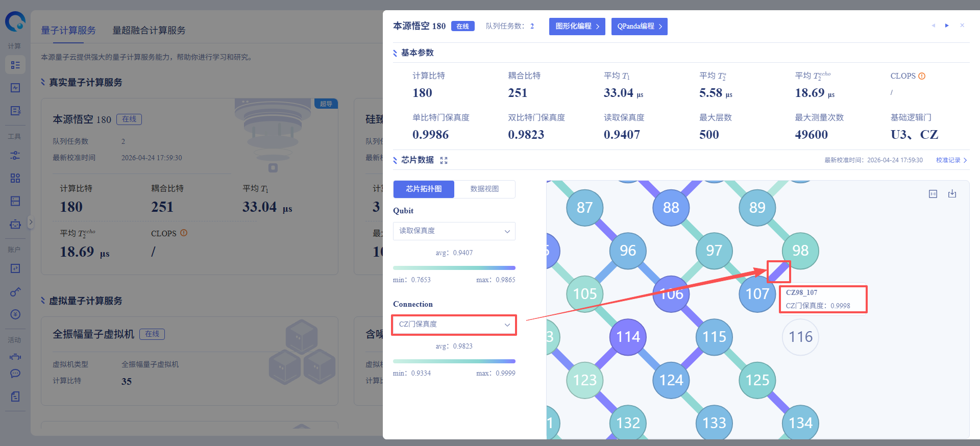Select qubit node 88
980x446 pixels.
671,208
